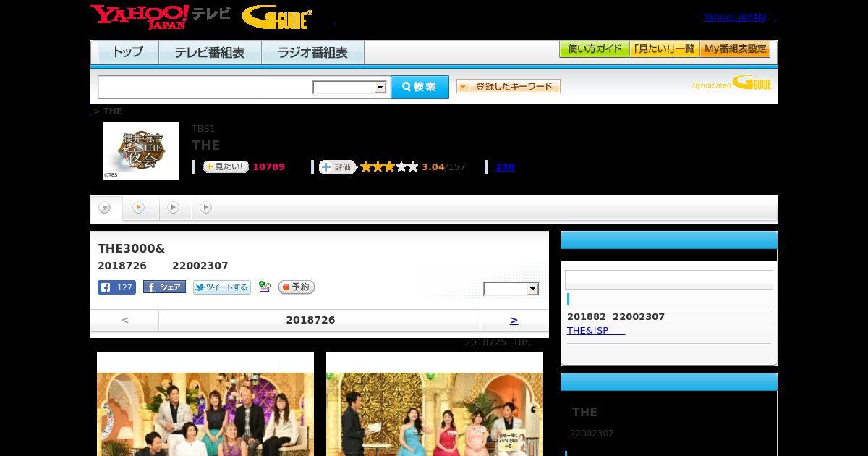The width and height of the screenshot is (868, 456).
Task: Open the 「見たい!」一覧 button
Action: click(x=664, y=49)
